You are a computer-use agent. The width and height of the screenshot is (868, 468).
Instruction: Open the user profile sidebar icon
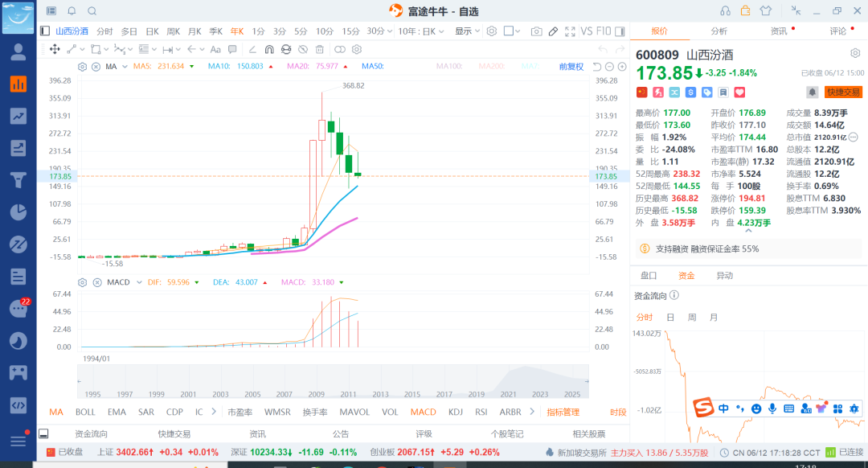18,52
